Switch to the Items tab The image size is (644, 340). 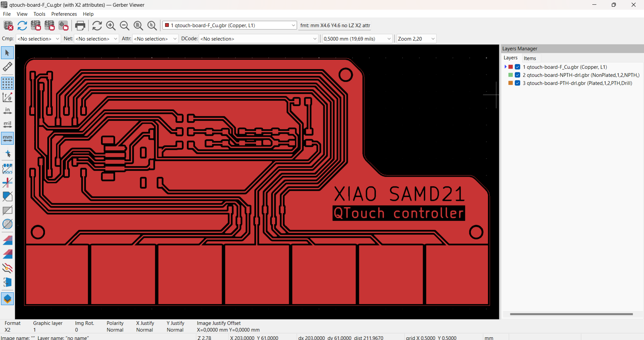point(530,58)
